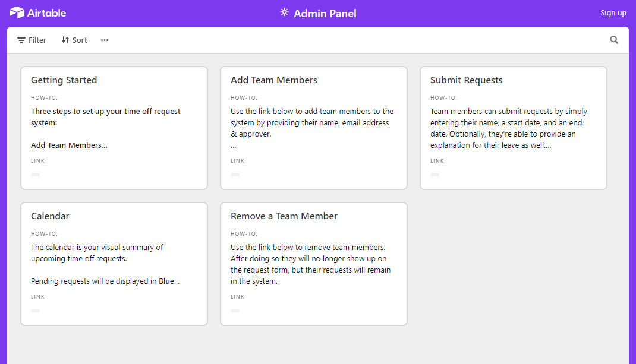Click the sun icon beside Admin Panel
The width and height of the screenshot is (636, 364).
[284, 12]
